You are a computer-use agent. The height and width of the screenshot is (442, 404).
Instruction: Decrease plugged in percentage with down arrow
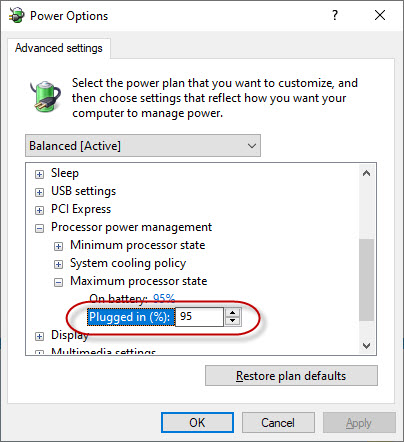pos(232,321)
